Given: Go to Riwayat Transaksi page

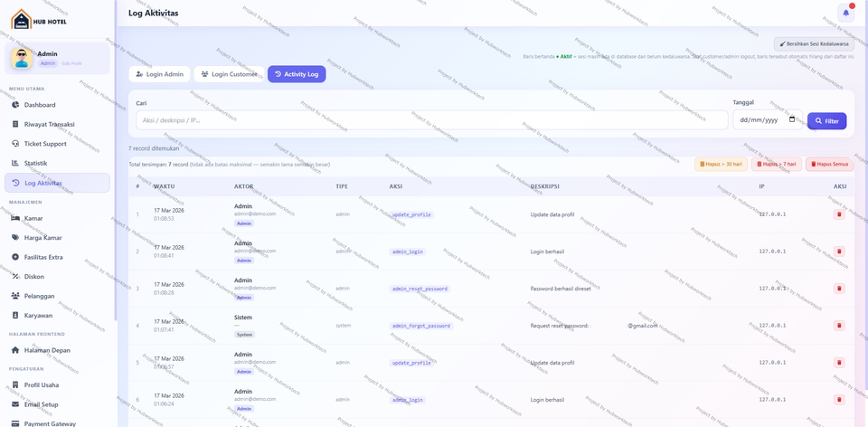Looking at the screenshot, I should pos(49,124).
